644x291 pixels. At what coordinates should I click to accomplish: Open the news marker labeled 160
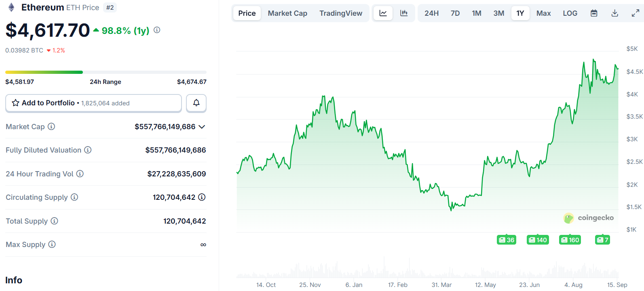tap(570, 240)
